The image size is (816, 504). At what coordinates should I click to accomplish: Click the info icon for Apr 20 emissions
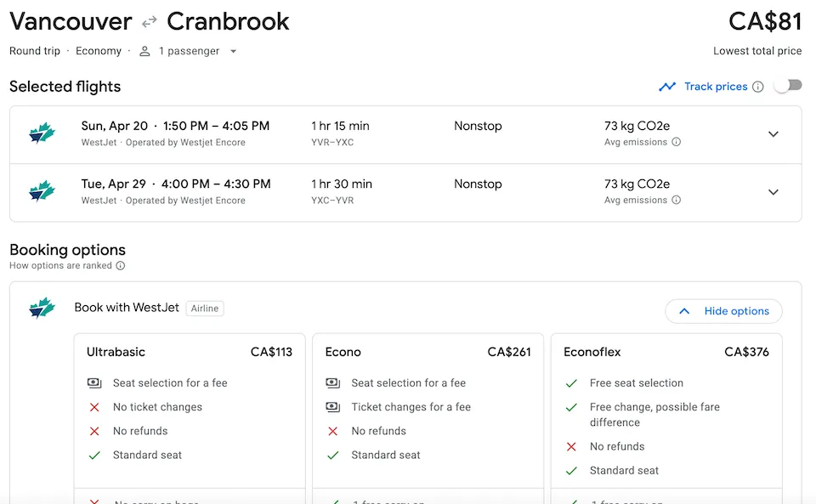tap(677, 143)
